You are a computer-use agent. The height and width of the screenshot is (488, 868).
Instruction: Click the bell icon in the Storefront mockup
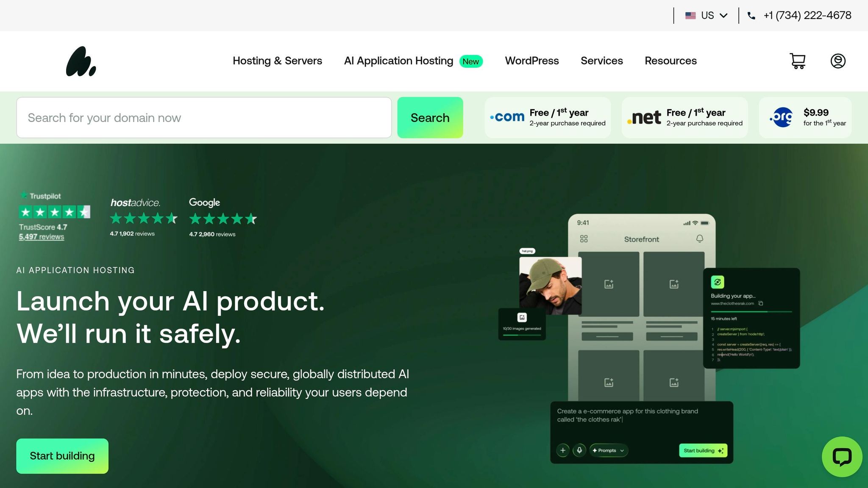tap(700, 239)
